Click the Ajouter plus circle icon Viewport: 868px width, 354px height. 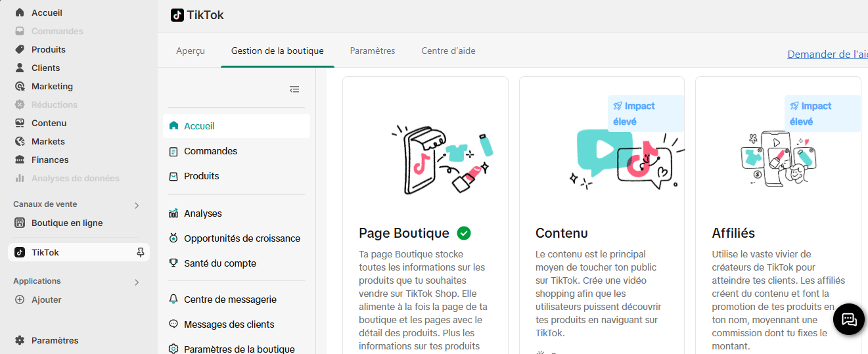[x=20, y=299]
